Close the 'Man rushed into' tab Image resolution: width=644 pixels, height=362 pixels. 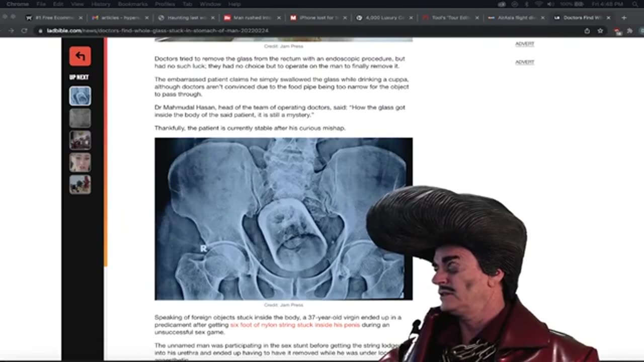(x=278, y=18)
